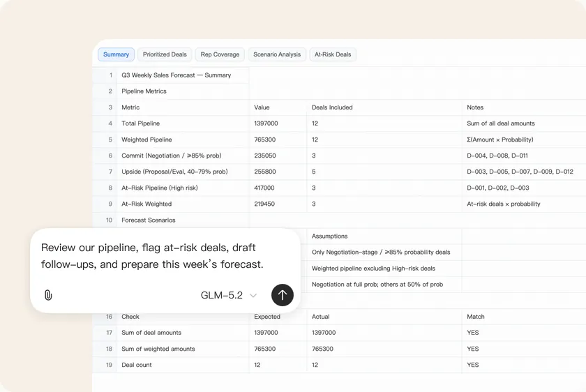This screenshot has height=392, width=586.
Task: Click row number 10 header
Action: pos(105,220)
